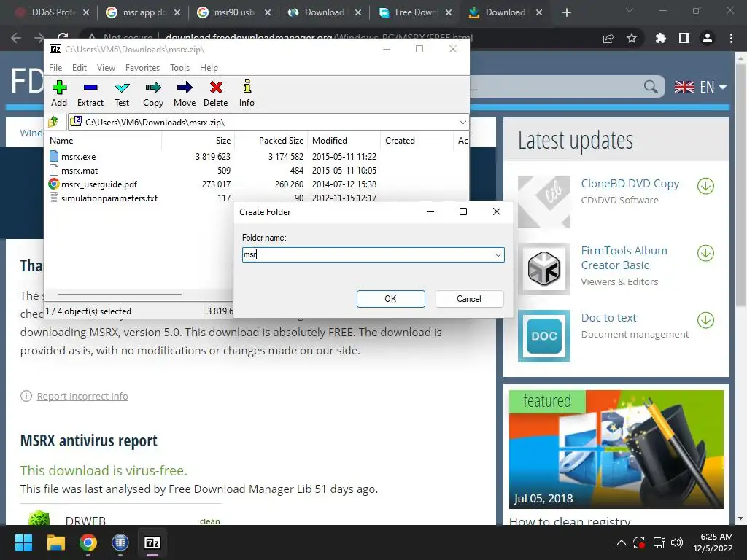Screen dimensions: 747x560
Task: Open new browser tab with plus button
Action: tap(566, 12)
